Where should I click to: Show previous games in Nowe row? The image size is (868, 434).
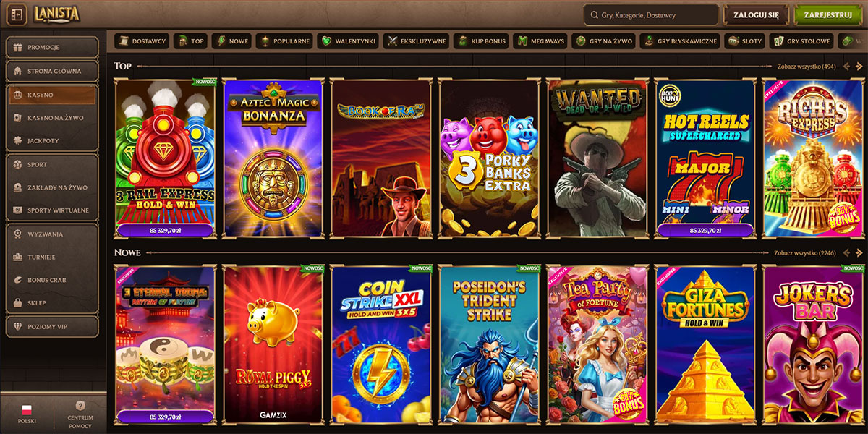[847, 253]
